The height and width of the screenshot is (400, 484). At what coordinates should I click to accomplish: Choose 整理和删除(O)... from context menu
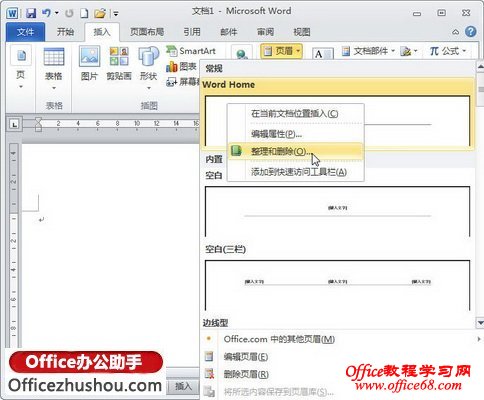pyautogui.click(x=295, y=151)
